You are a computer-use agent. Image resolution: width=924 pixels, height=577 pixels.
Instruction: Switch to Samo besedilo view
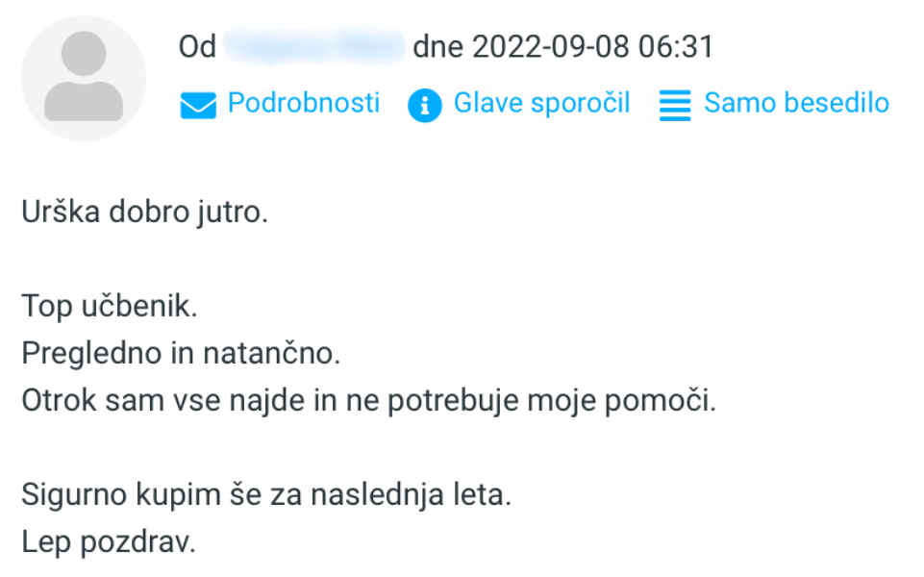tap(796, 103)
